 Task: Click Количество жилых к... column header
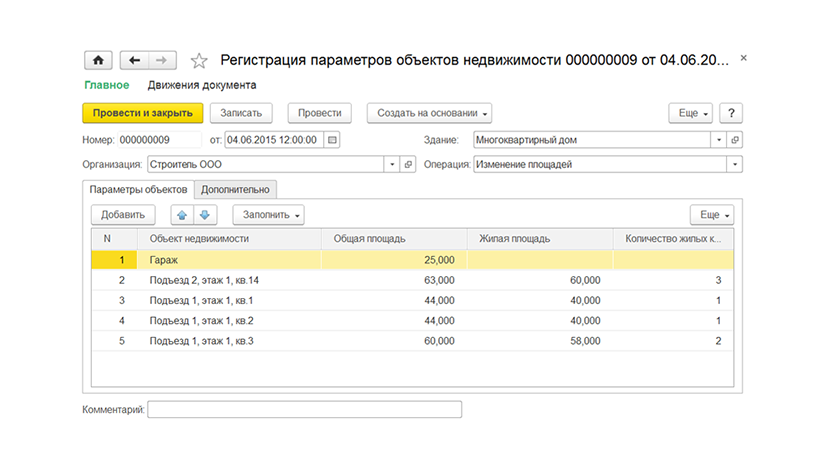(673, 239)
